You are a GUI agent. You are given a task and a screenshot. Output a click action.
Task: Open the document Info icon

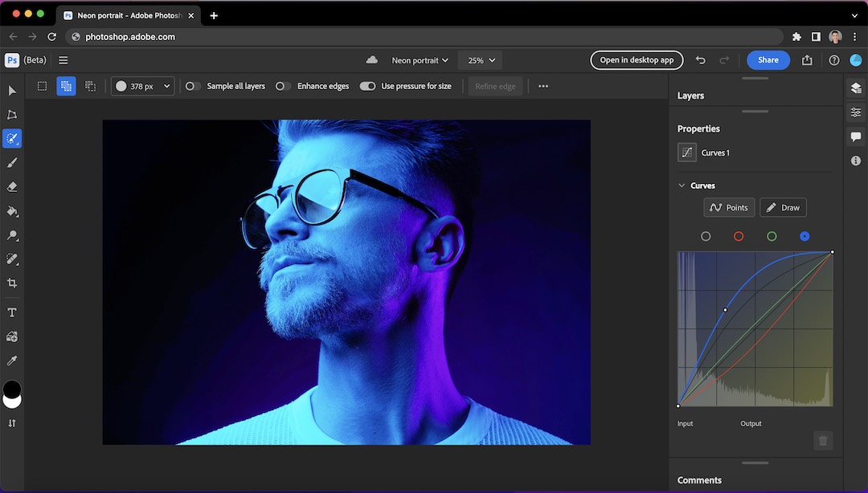coord(856,161)
